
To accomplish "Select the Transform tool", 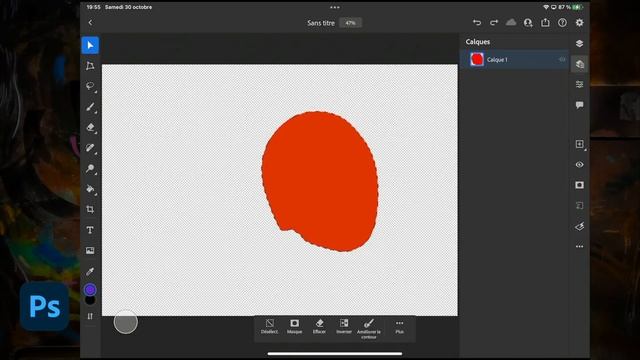I will 90,66.
